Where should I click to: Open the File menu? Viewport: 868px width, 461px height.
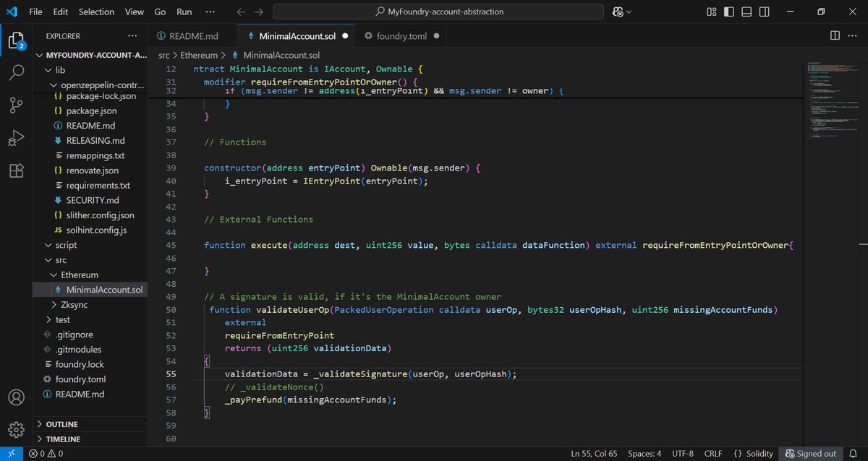tap(35, 12)
